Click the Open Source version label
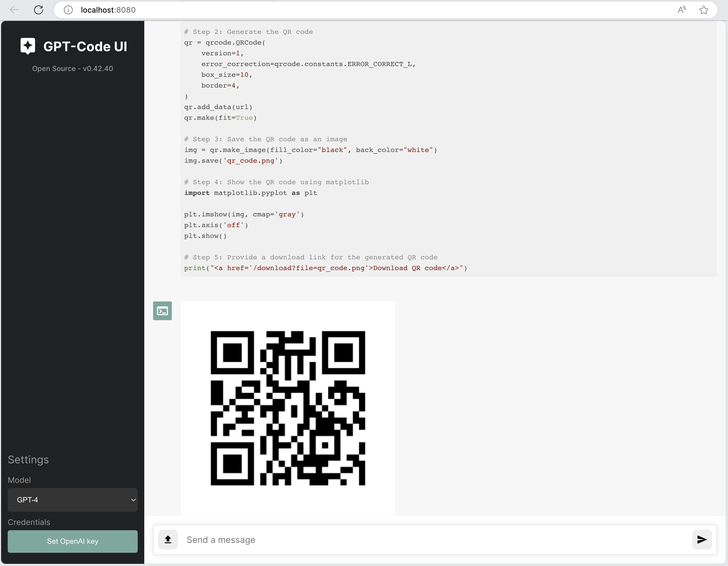 point(72,69)
